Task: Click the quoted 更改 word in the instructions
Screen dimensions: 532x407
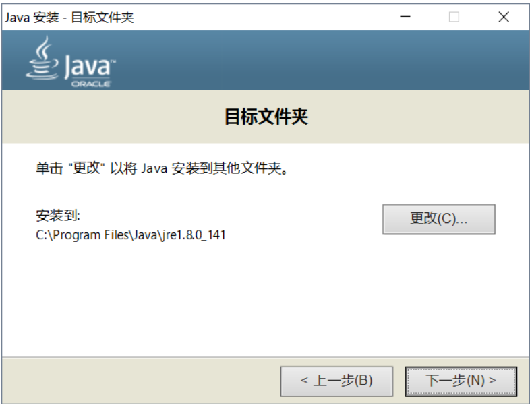Action: pyautogui.click(x=86, y=168)
